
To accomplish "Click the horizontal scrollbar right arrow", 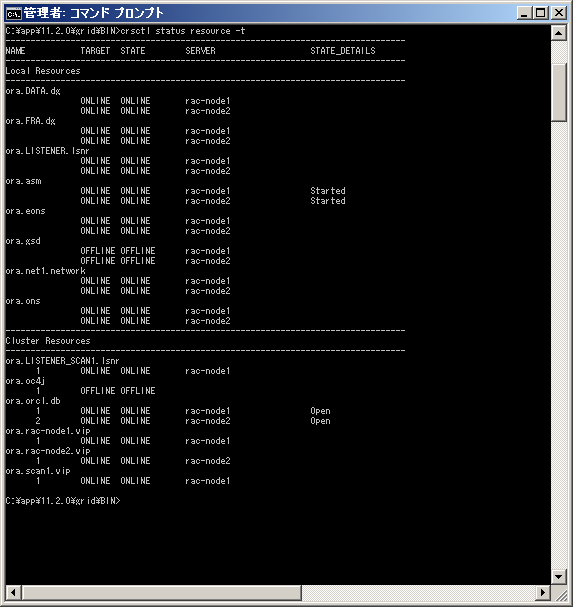I will tap(543, 592).
